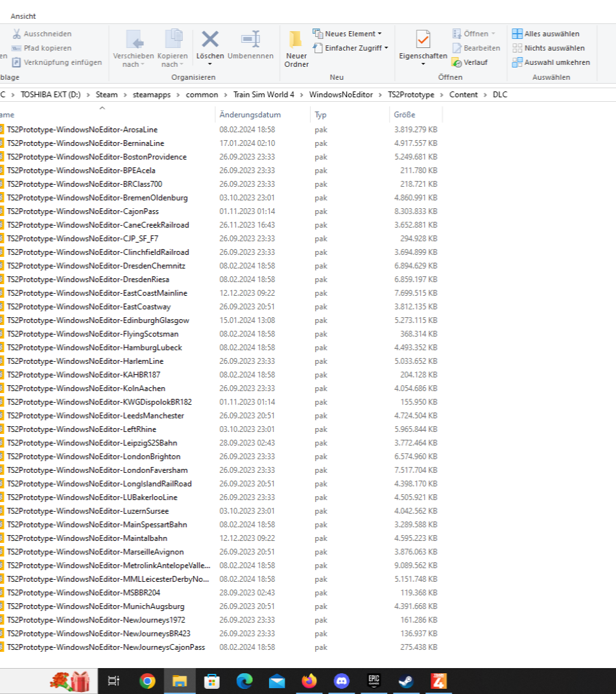
Task: Open Microsoft Store from the taskbar
Action: tap(212, 681)
